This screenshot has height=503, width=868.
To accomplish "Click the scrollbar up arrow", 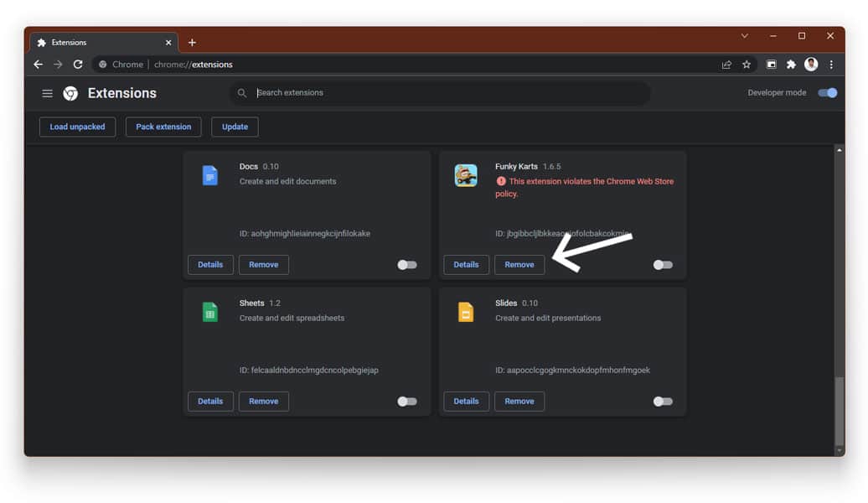I will (840, 150).
